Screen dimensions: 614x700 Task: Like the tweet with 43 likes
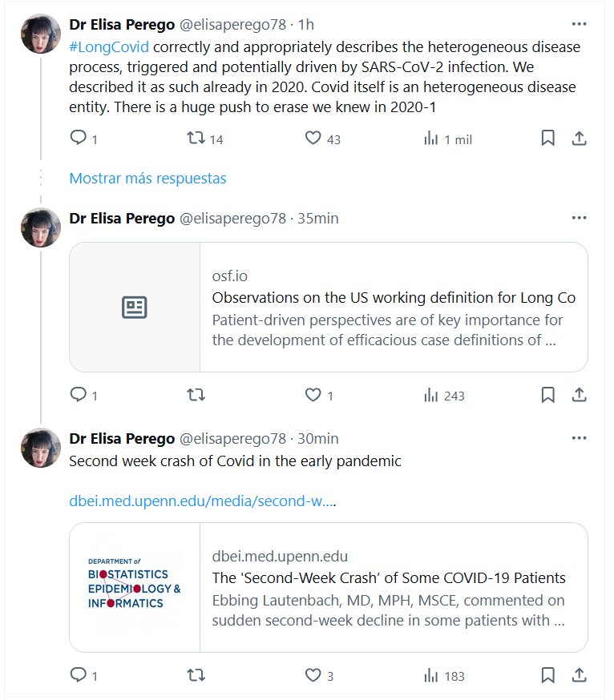313,139
